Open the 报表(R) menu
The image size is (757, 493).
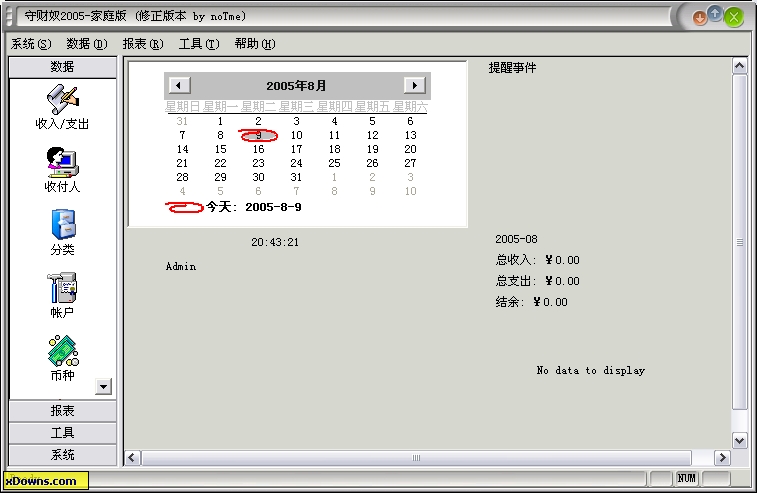click(143, 44)
